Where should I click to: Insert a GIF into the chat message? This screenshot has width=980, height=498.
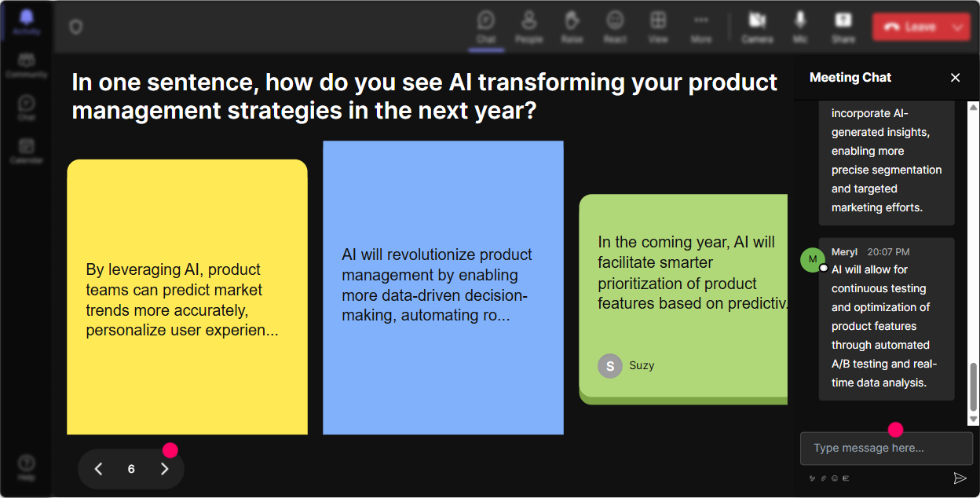[x=846, y=478]
